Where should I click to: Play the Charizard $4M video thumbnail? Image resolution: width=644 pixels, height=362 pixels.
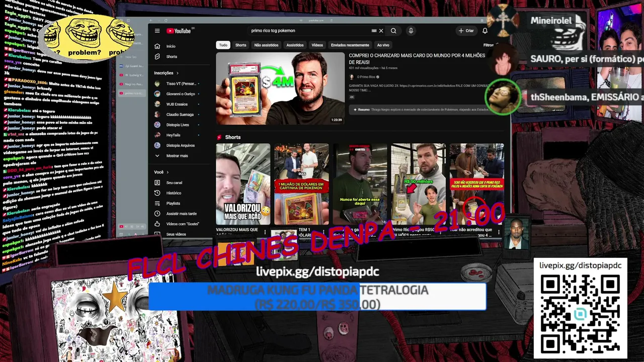point(280,88)
